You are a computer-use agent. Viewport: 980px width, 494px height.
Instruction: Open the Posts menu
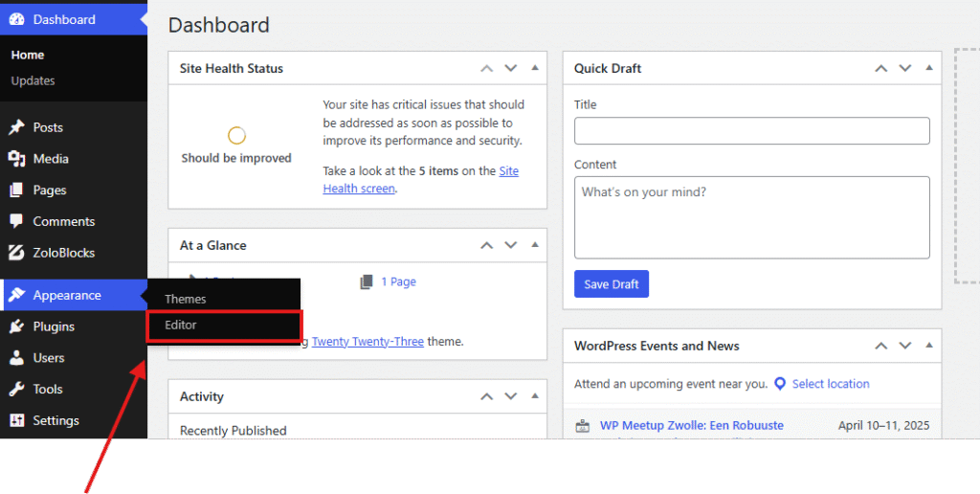click(x=74, y=127)
